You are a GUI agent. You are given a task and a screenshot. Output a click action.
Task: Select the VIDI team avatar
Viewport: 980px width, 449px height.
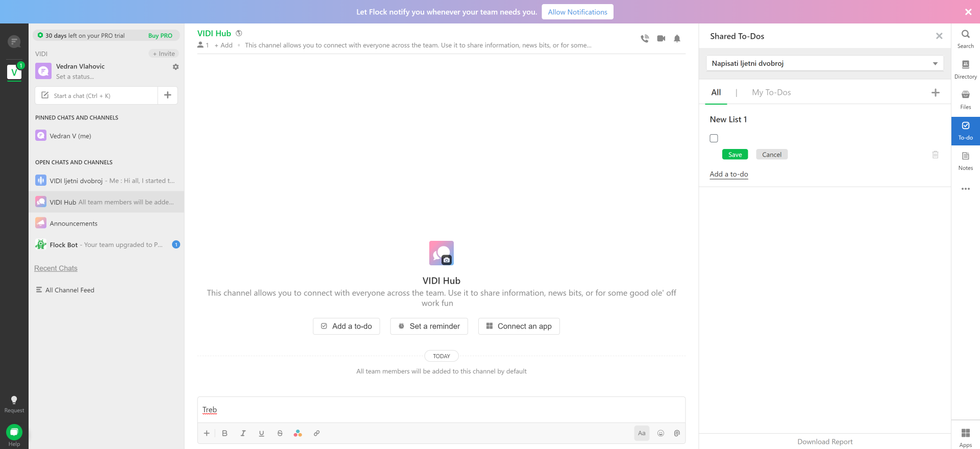pos(14,72)
